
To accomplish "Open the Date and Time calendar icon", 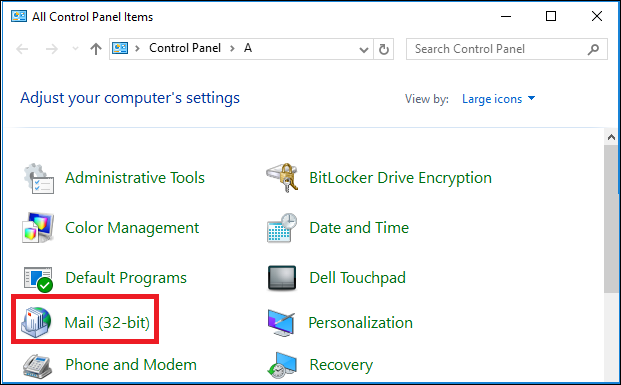I will pos(282,228).
